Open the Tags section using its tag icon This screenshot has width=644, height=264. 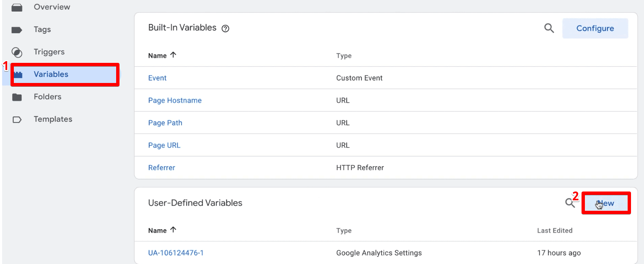[17, 29]
